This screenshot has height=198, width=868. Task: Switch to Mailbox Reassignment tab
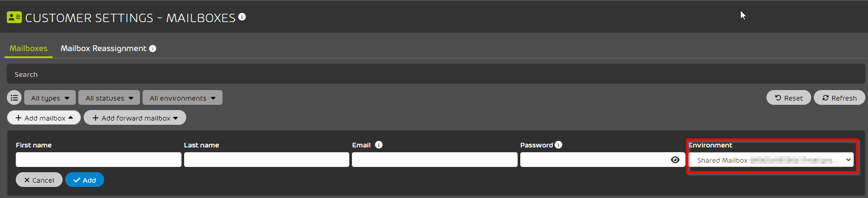104,48
